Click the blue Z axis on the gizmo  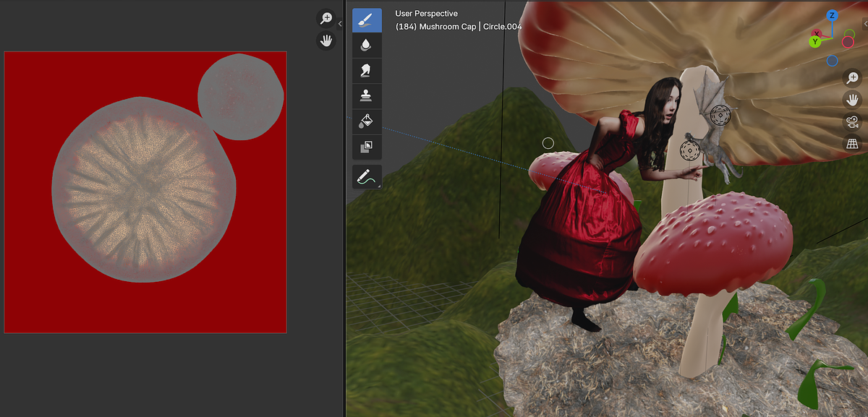pyautogui.click(x=833, y=15)
